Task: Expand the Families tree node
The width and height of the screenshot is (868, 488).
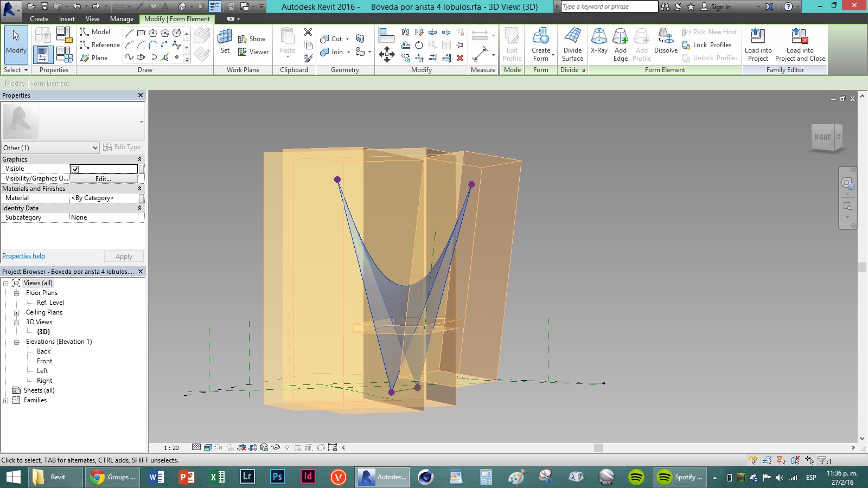Action: [x=6, y=401]
